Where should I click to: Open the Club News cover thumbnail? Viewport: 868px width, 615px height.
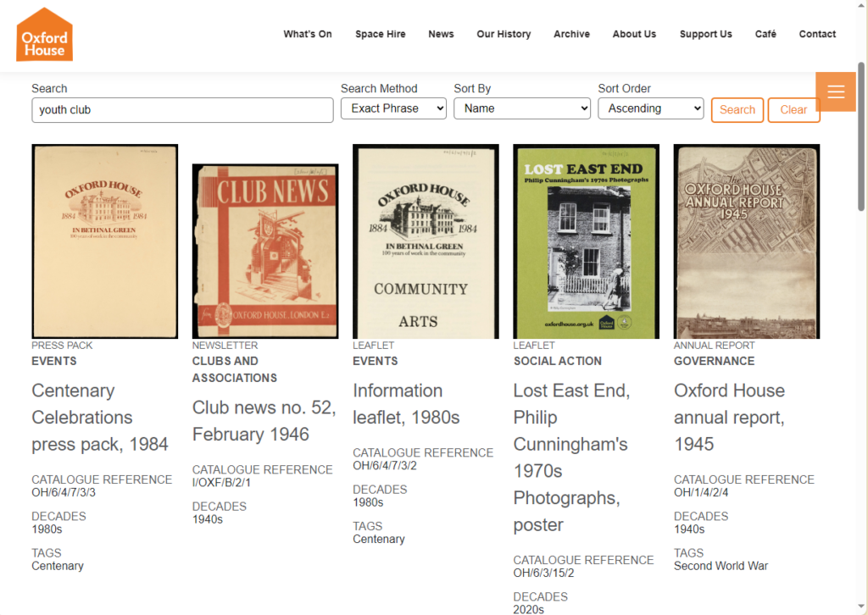pyautogui.click(x=265, y=251)
